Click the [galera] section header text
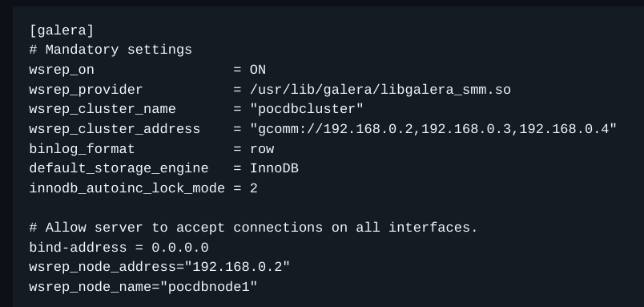This screenshot has width=644, height=307. [62, 30]
